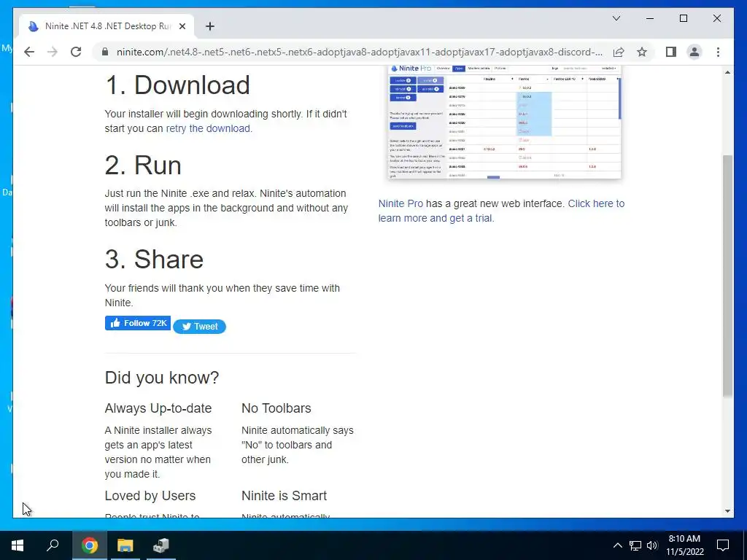
Task: Click the '1. Download' heading
Action: pyautogui.click(x=177, y=85)
